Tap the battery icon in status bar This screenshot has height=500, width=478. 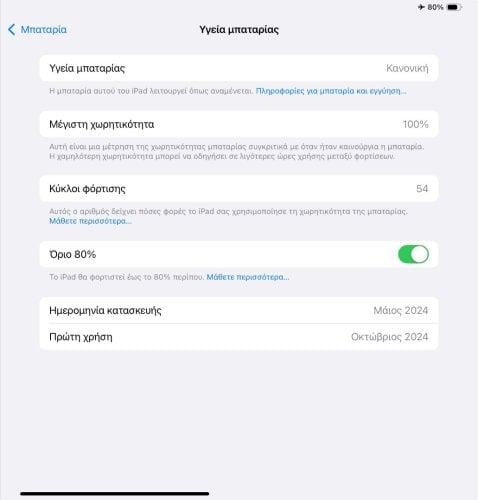(454, 7)
